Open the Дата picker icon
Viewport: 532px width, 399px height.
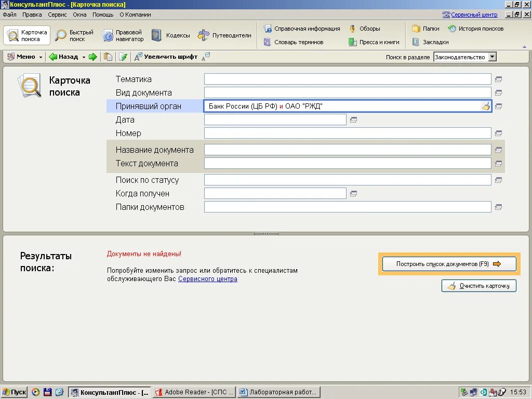click(353, 120)
